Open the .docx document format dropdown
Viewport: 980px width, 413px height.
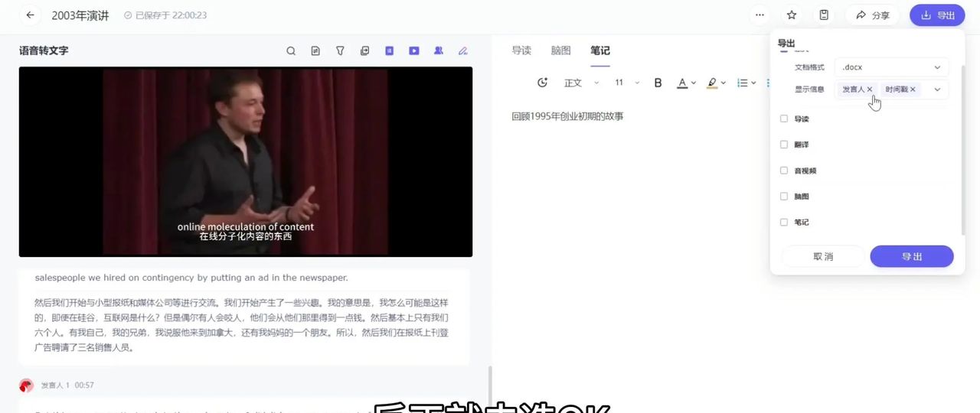pyautogui.click(x=891, y=67)
